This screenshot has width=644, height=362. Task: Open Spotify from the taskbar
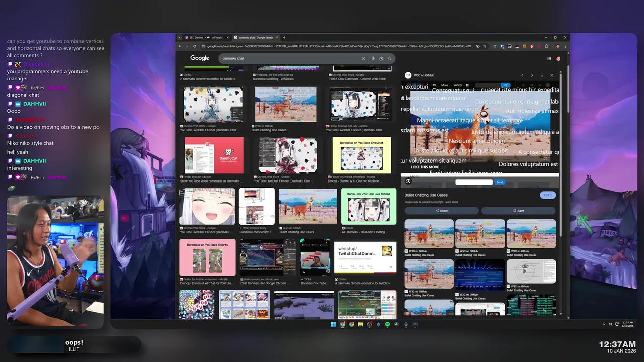pyautogui.click(x=387, y=324)
